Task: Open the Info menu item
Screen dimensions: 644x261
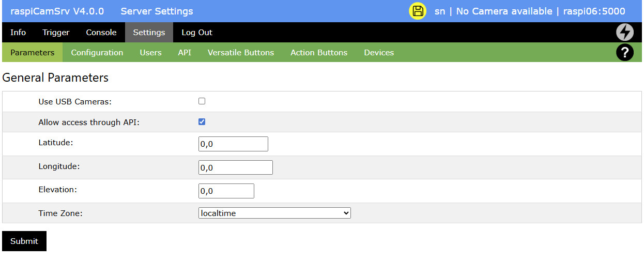Action: coord(18,33)
